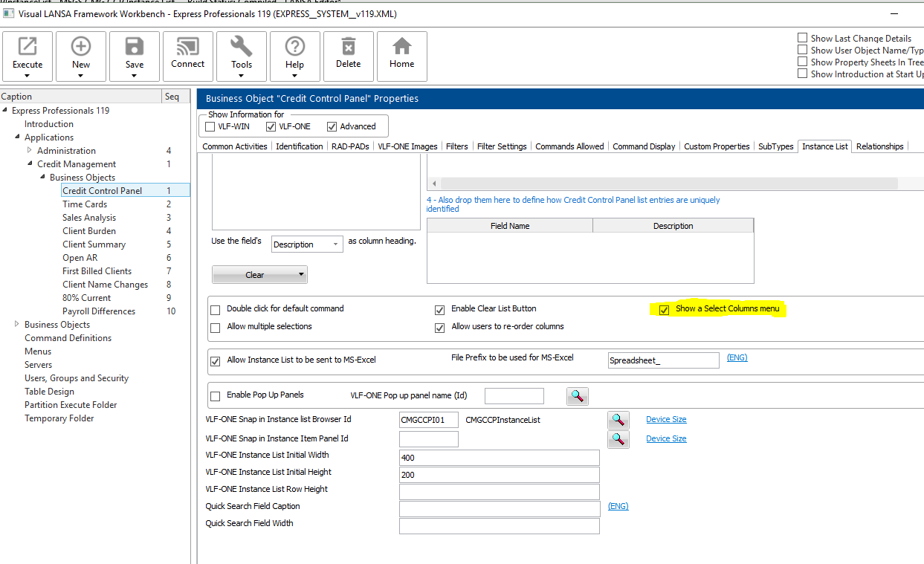Viewport: 924px width, 564px height.
Task: Select Sales Analysis business object
Action: point(89,218)
